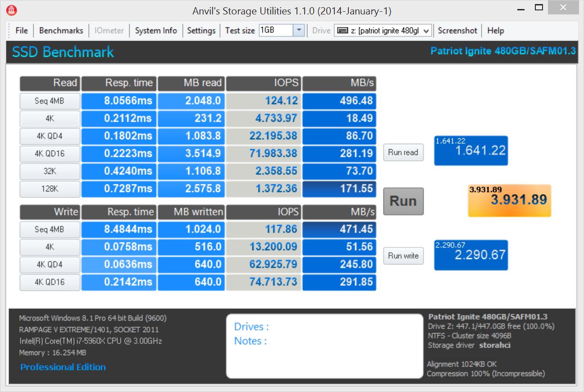The height and width of the screenshot is (392, 584).
Task: Expand the Test size dropdown arrow
Action: tap(299, 31)
